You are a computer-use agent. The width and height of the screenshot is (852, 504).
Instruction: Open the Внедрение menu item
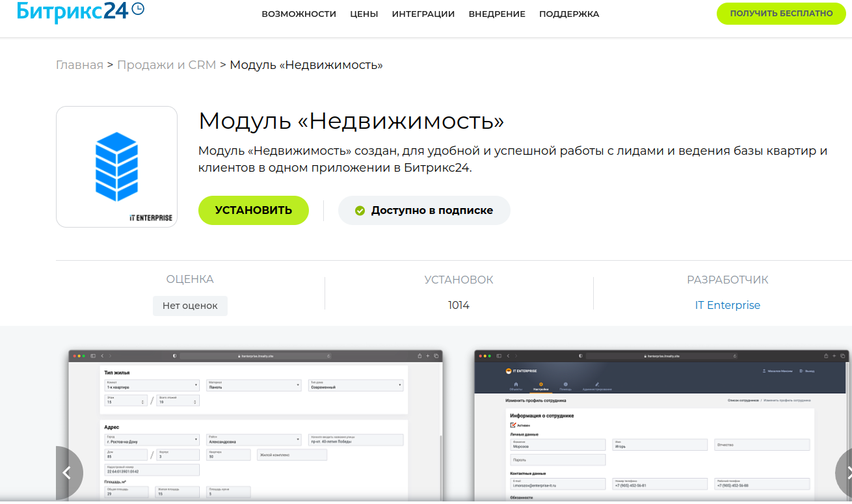tap(497, 14)
